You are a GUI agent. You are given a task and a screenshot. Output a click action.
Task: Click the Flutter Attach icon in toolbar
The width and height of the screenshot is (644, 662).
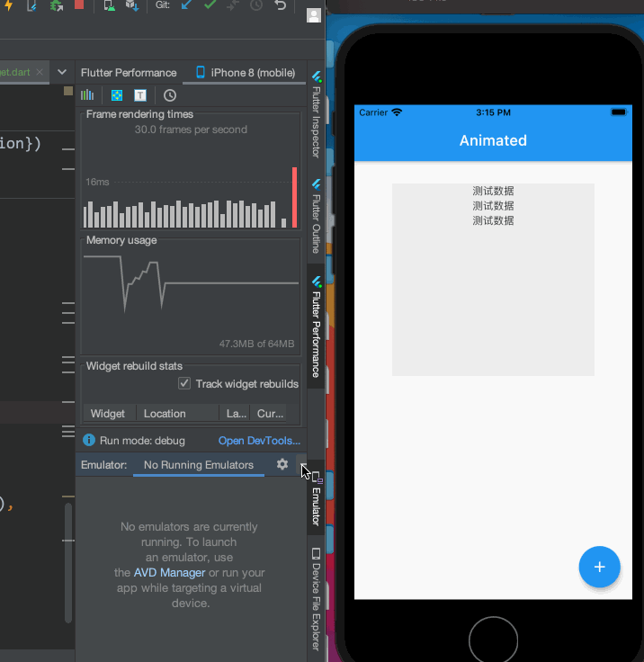31,5
